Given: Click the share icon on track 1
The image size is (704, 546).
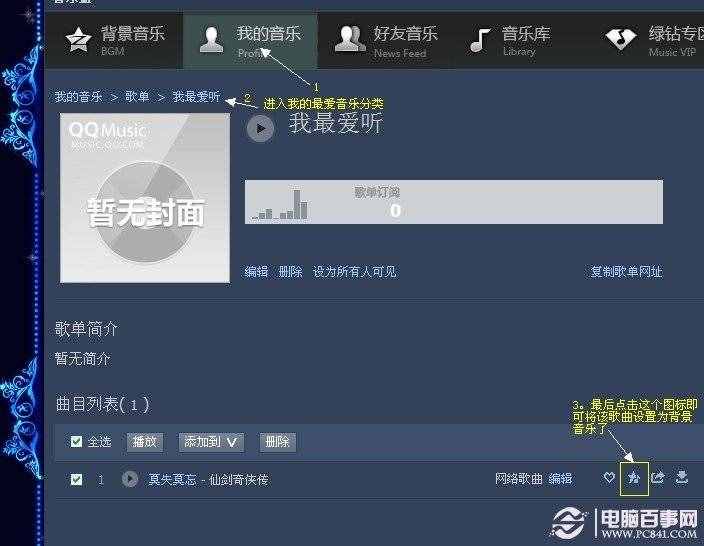Looking at the screenshot, I should [658, 478].
